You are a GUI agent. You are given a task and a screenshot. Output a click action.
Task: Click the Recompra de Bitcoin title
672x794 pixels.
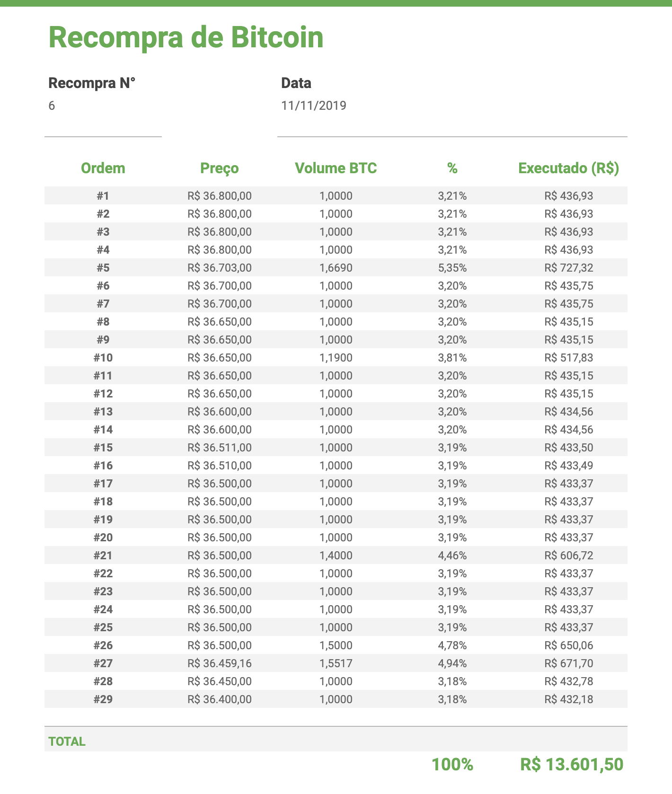point(186,37)
